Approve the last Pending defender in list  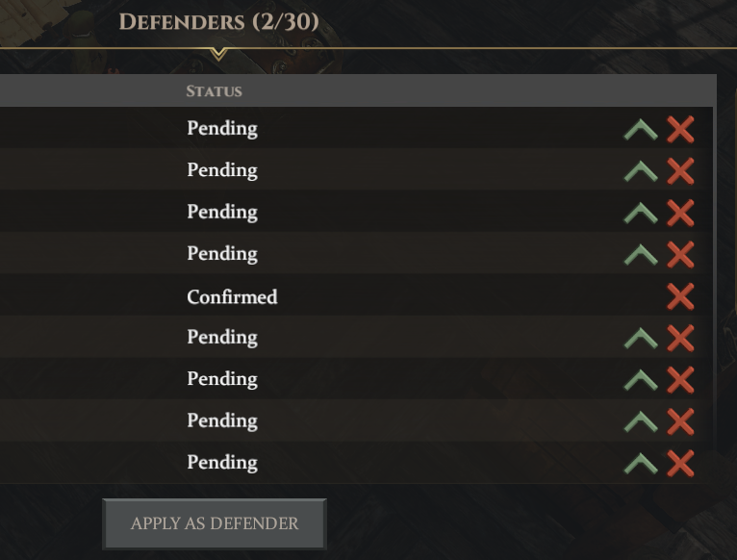[x=640, y=464]
